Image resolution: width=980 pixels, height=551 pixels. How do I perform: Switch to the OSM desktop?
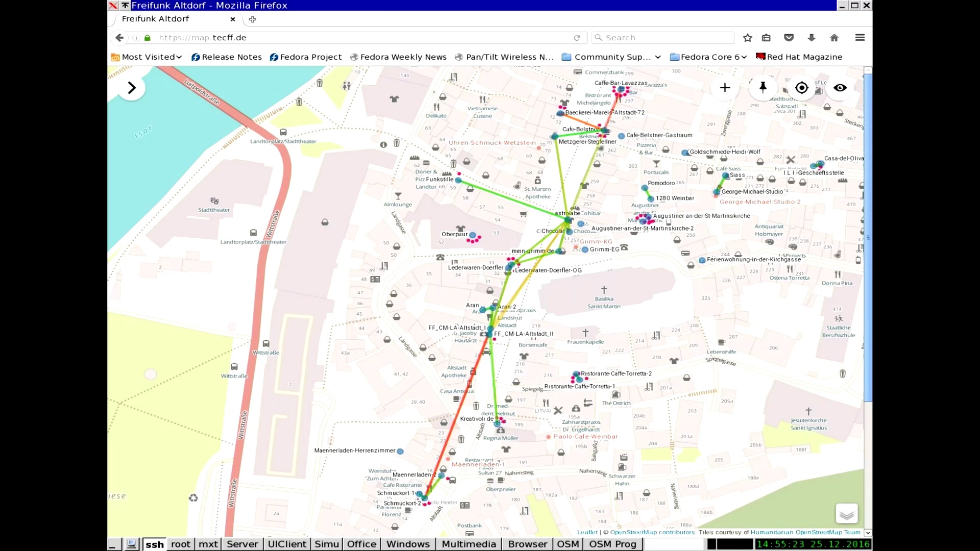click(x=568, y=544)
